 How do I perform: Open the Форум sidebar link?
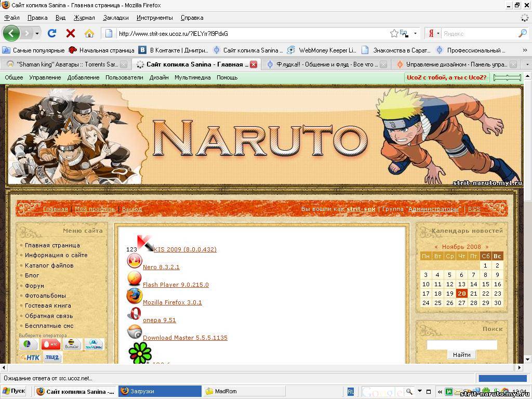(34, 286)
